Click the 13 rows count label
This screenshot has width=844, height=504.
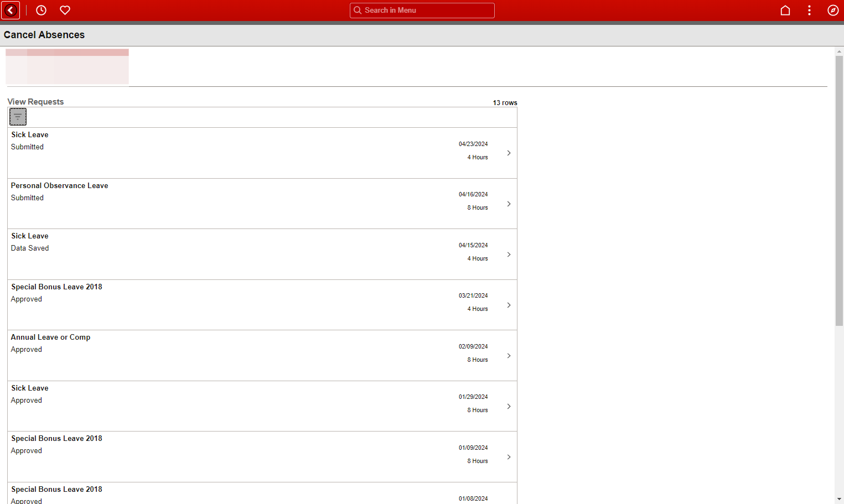pos(505,103)
